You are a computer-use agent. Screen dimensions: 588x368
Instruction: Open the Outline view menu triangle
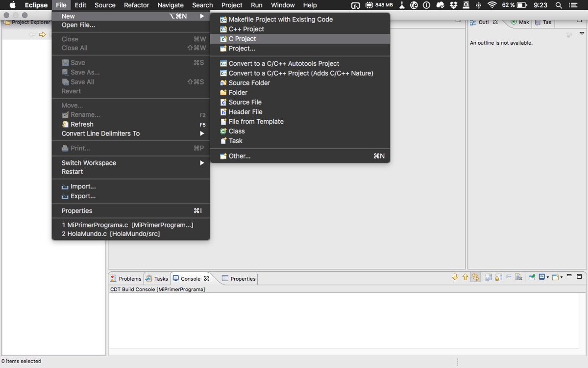tap(582, 33)
